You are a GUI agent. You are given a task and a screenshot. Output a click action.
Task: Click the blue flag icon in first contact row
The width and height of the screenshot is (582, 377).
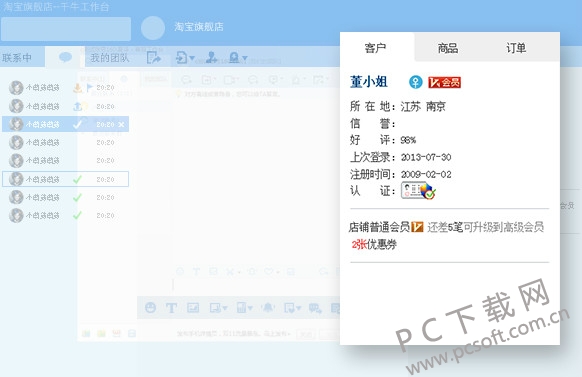pos(89,88)
